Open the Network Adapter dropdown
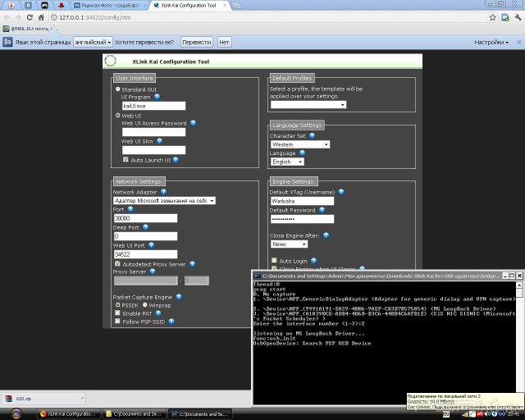525x420 pixels. [x=164, y=200]
